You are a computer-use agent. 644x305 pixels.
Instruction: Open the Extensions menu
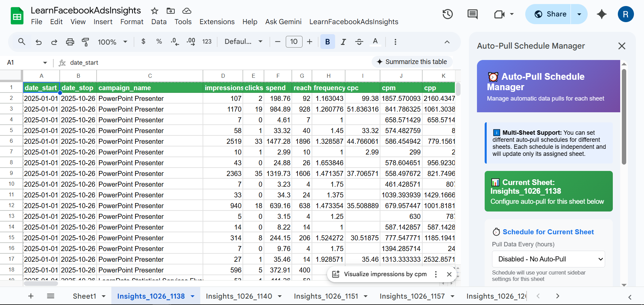[x=217, y=22]
